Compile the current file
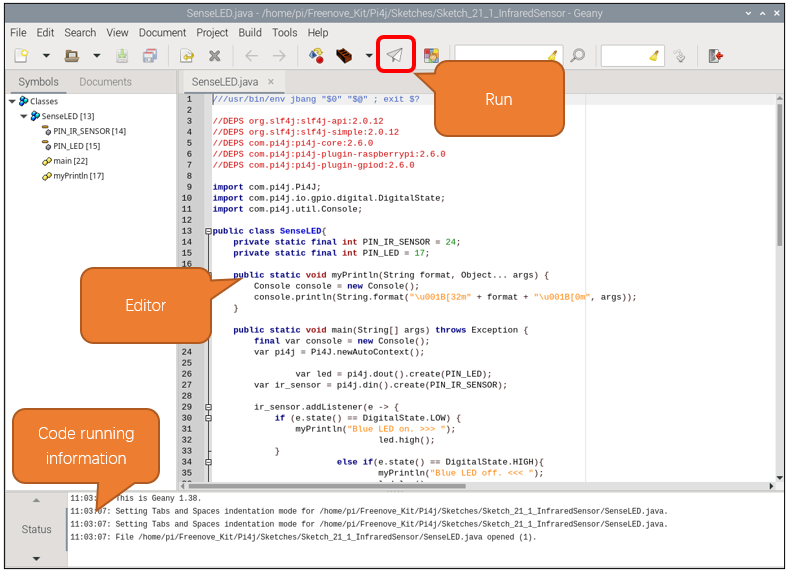 tap(316, 55)
